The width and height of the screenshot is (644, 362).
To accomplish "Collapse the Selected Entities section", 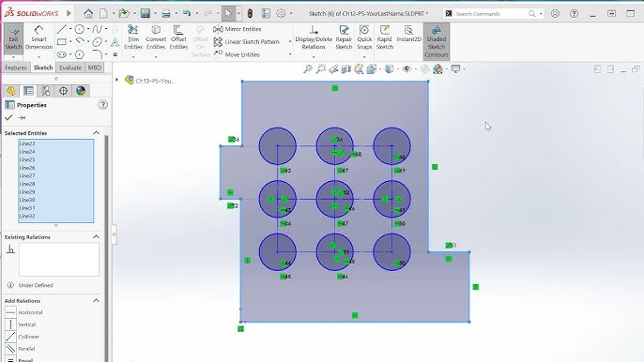I will pyautogui.click(x=96, y=132).
